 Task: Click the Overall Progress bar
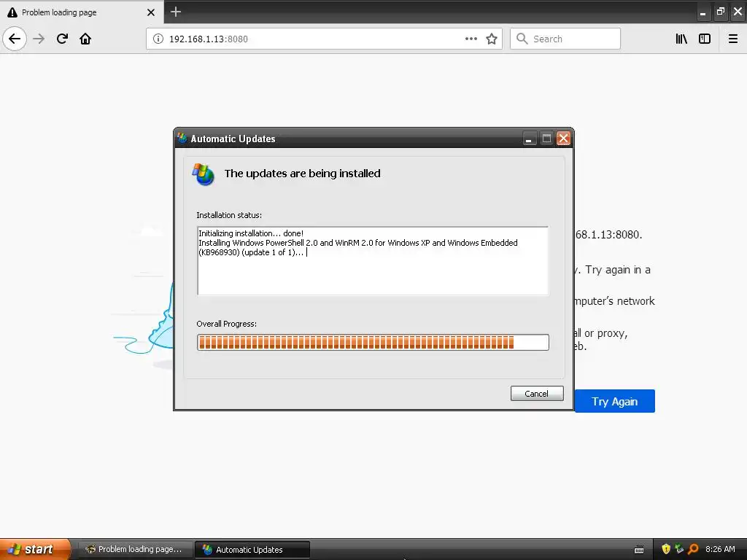[x=373, y=343]
